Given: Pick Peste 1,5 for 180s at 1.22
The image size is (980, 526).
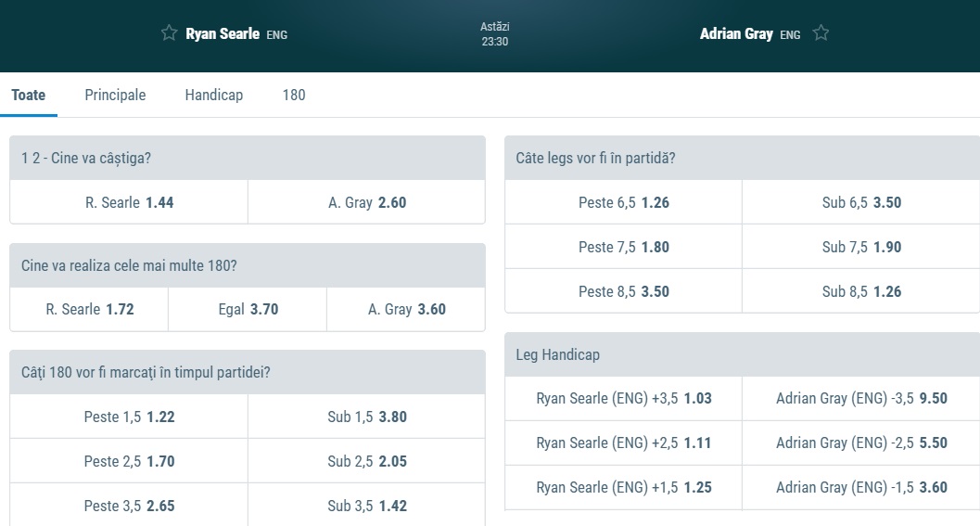Looking at the screenshot, I should (x=129, y=417).
